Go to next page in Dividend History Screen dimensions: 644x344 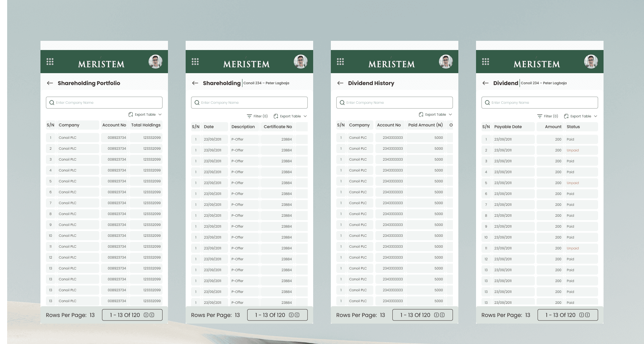tap(437, 315)
